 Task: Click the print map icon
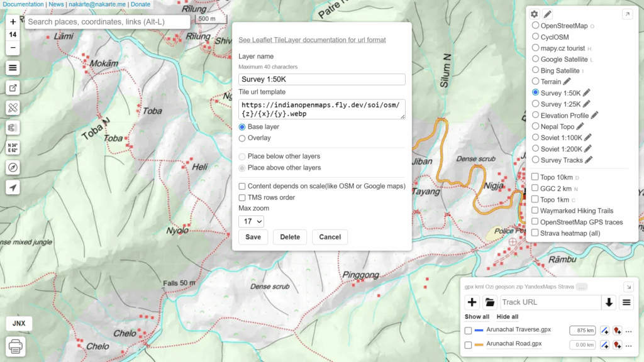[x=16, y=346]
